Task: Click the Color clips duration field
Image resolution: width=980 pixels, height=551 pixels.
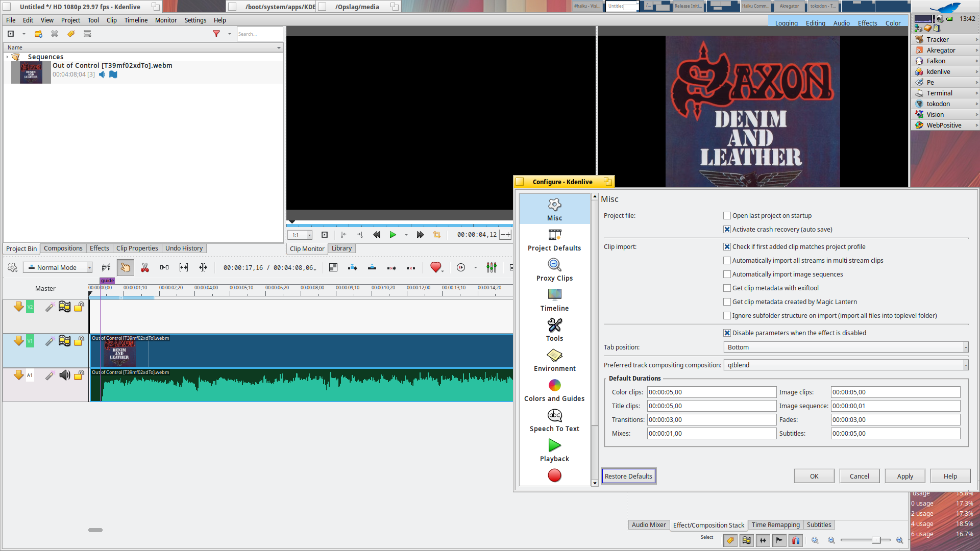Action: click(712, 392)
